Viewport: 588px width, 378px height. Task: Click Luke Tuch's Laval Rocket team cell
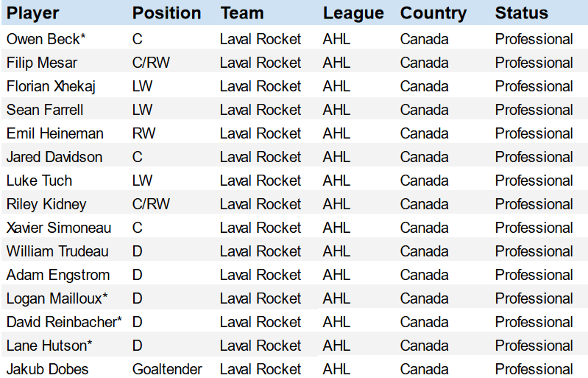tap(261, 181)
